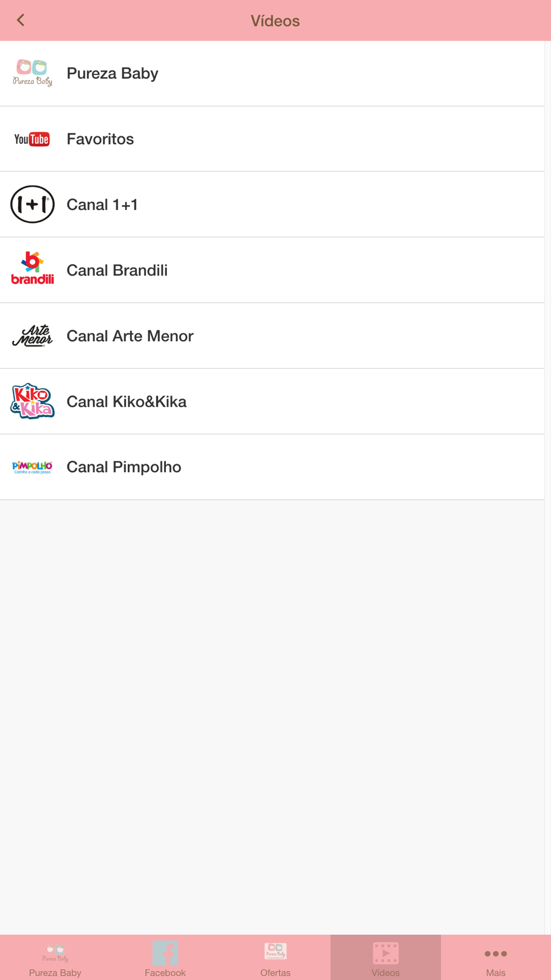Screen dimensions: 551x980
Task: Select the 1+1 circular channel logo
Action: pyautogui.click(x=33, y=204)
